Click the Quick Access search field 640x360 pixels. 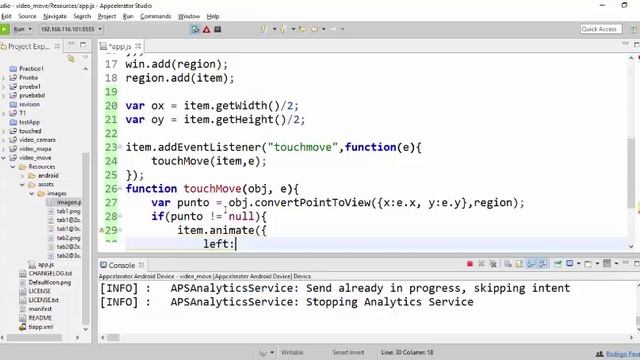601,29
